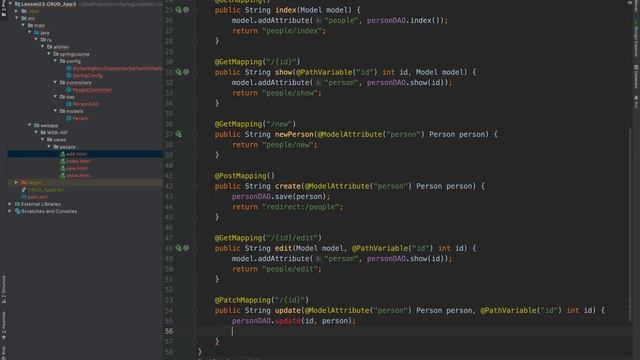Expand Scratches and Consoles node
This screenshot has width=640, height=360.
click(10, 211)
